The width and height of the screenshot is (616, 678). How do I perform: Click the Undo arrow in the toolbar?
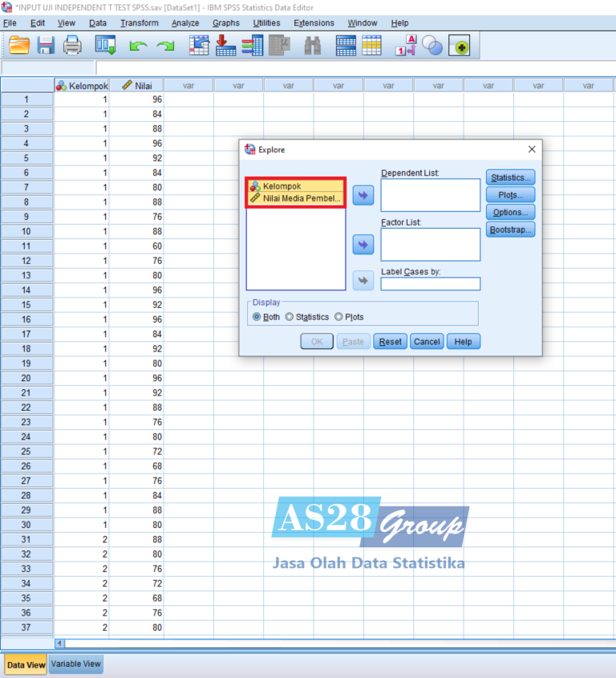click(x=138, y=47)
